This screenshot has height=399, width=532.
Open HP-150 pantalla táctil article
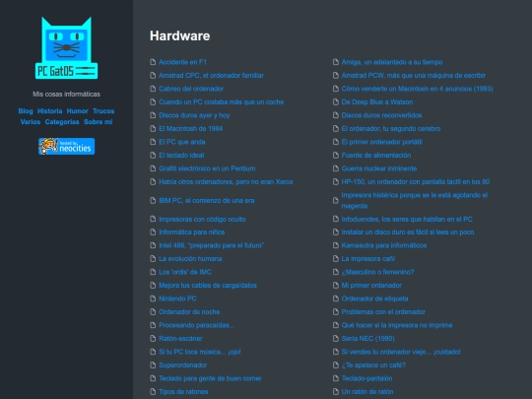point(416,182)
